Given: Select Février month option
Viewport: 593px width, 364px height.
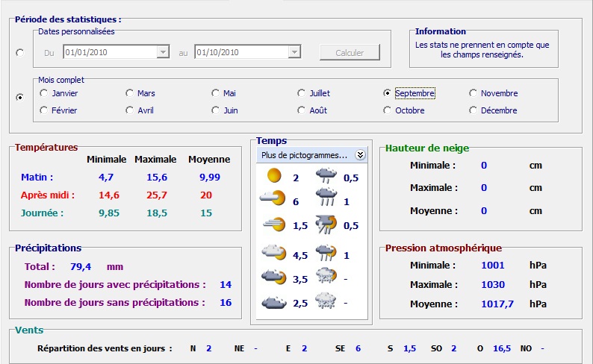Looking at the screenshot, I should click(58, 110).
